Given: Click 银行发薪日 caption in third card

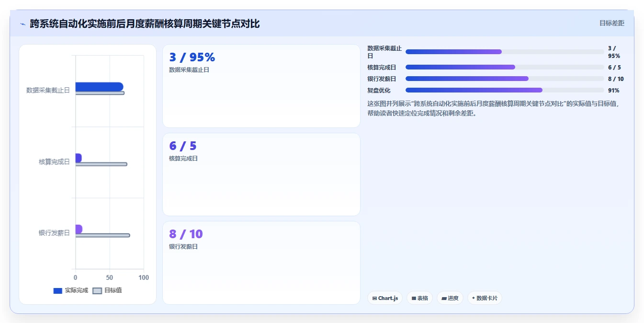Looking at the screenshot, I should click(183, 247).
